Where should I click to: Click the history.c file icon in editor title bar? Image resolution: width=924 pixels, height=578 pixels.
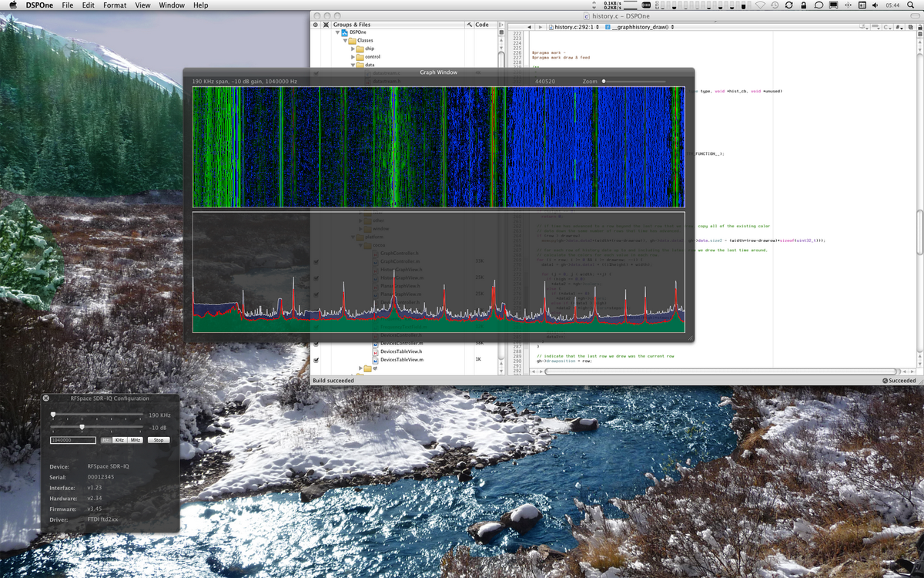[x=588, y=15]
